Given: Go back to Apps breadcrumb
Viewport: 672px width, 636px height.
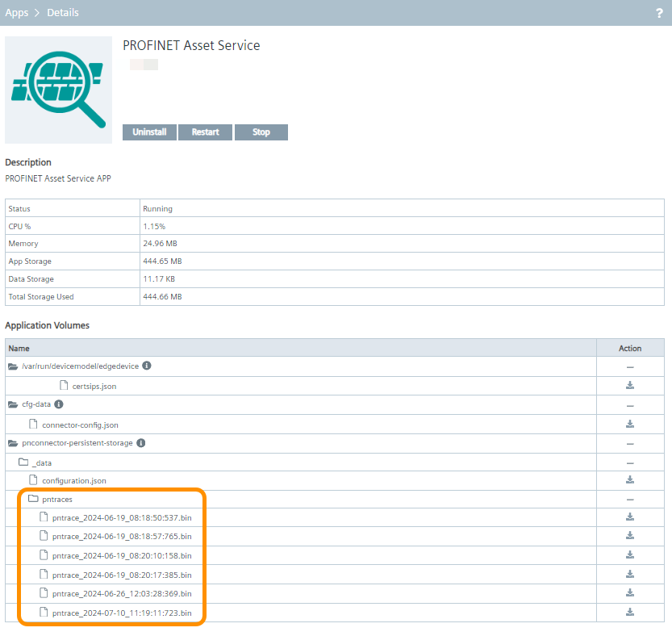Looking at the screenshot, I should pos(17,13).
